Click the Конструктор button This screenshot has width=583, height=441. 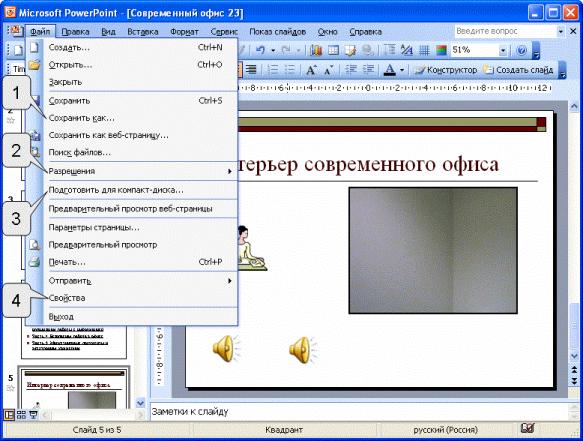pos(446,70)
